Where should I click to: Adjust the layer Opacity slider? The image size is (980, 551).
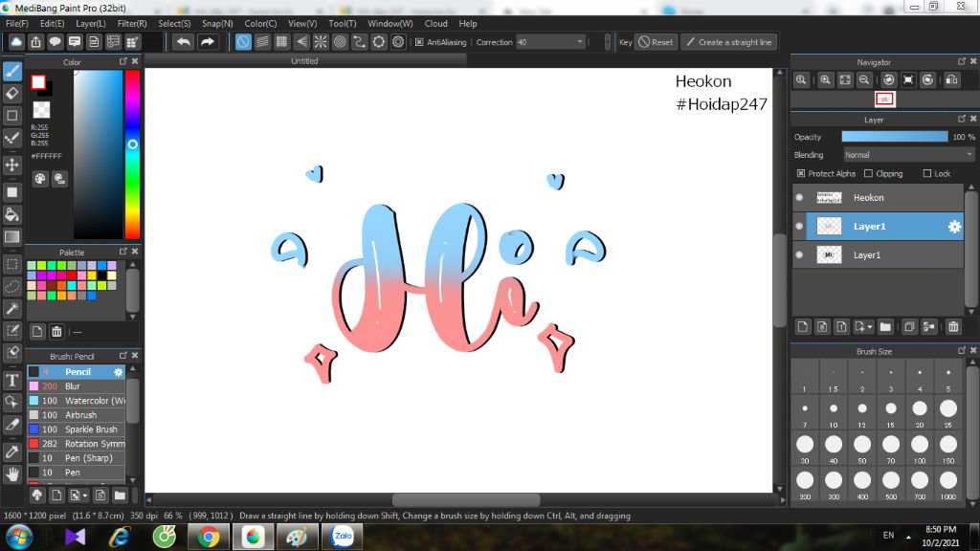coord(895,137)
